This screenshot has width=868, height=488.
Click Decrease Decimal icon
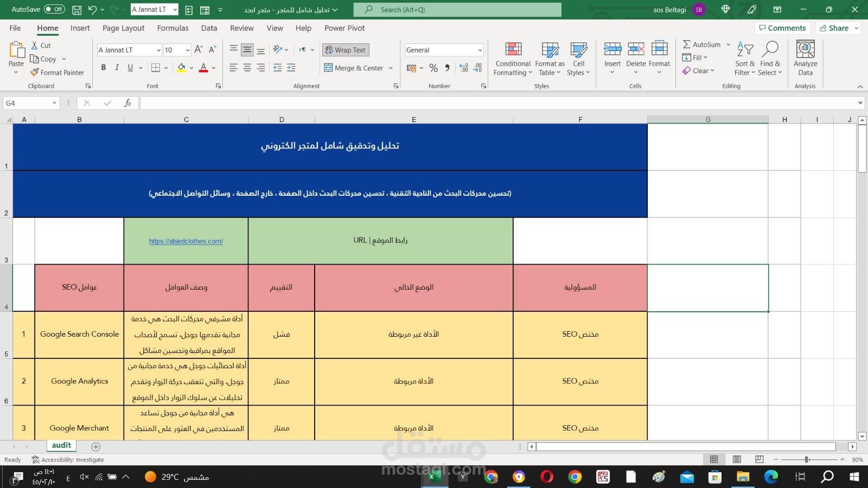tap(477, 68)
